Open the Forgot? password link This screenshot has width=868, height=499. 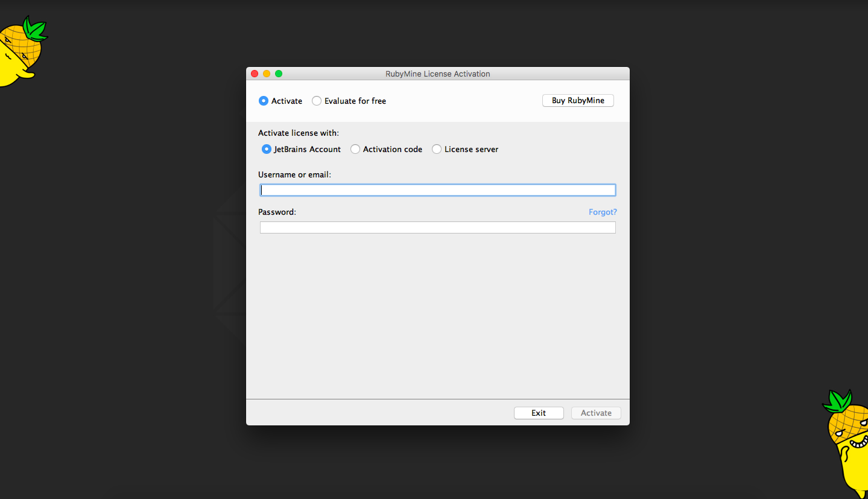(603, 212)
